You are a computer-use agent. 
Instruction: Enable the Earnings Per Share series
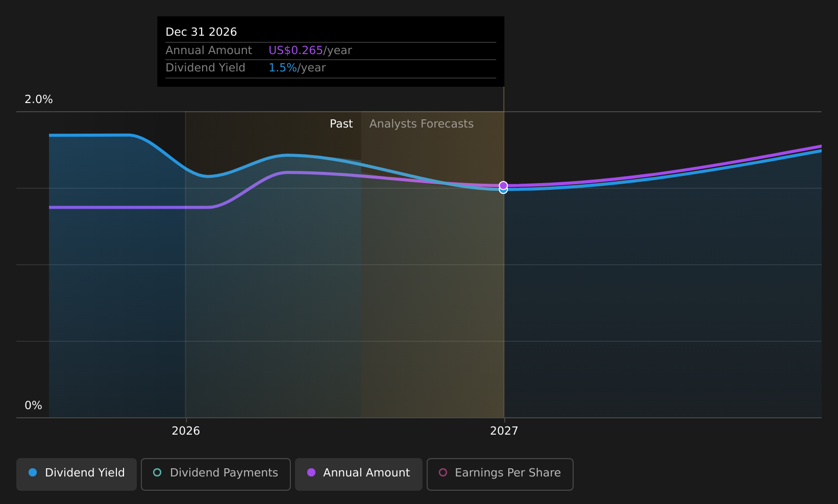(500, 474)
